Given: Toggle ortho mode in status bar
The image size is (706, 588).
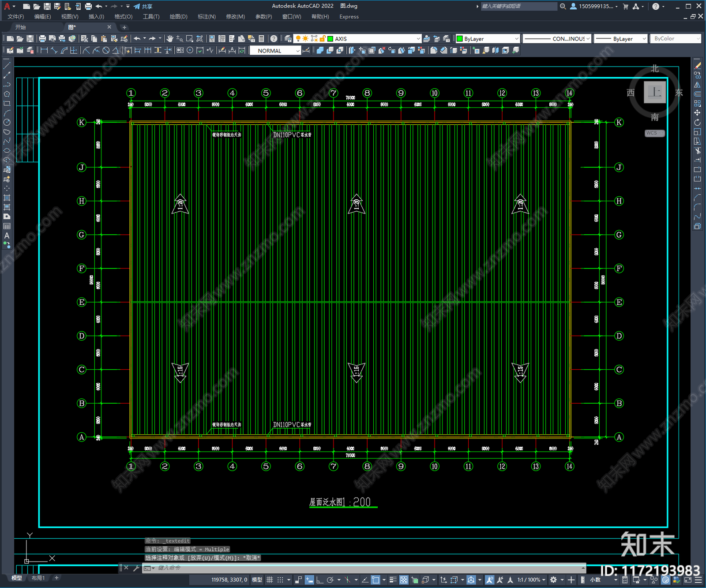Looking at the screenshot, I should click(x=320, y=580).
